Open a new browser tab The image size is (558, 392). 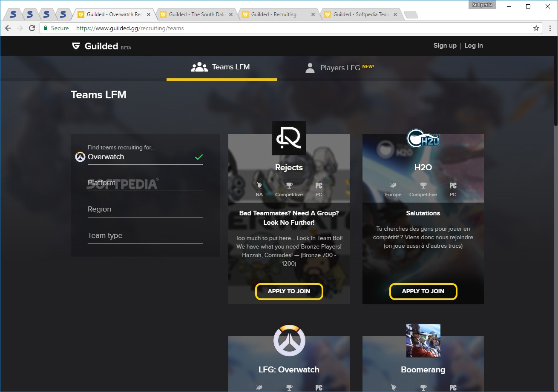coord(411,15)
